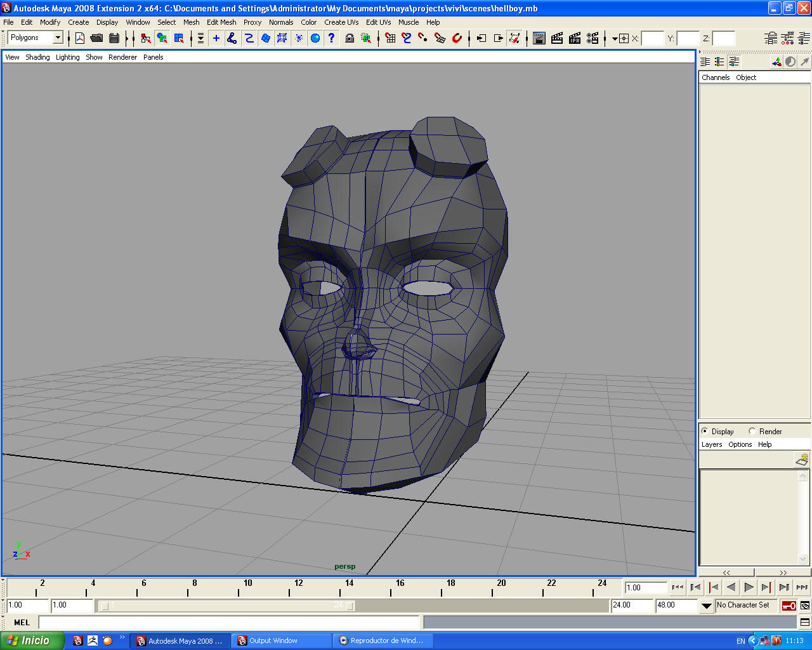The image size is (812, 650).
Task: Click the MEL command line input field
Action: click(x=228, y=623)
